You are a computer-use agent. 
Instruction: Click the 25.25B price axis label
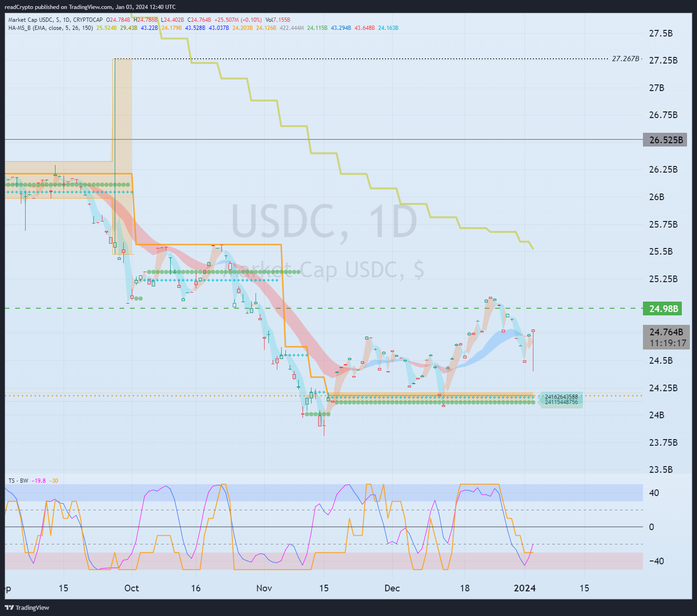point(663,279)
